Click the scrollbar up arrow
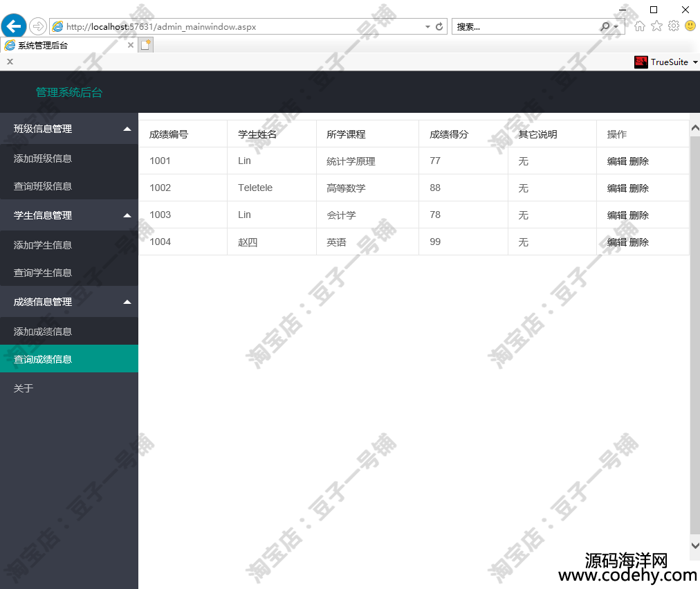The height and width of the screenshot is (589, 700). [695, 128]
